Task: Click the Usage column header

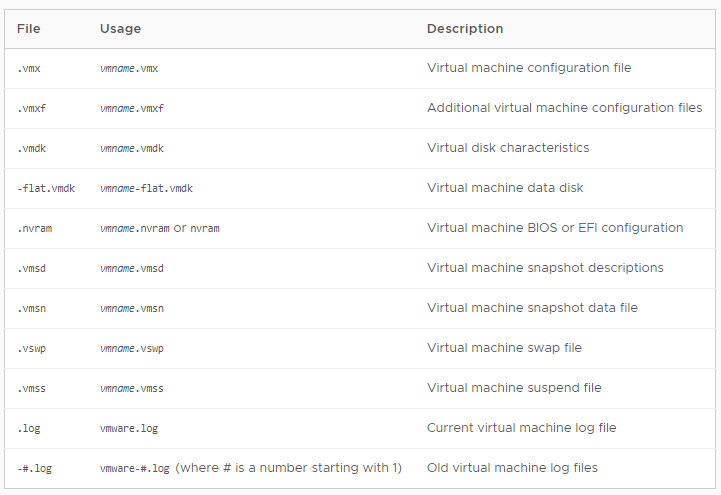Action: pyautogui.click(x=120, y=28)
